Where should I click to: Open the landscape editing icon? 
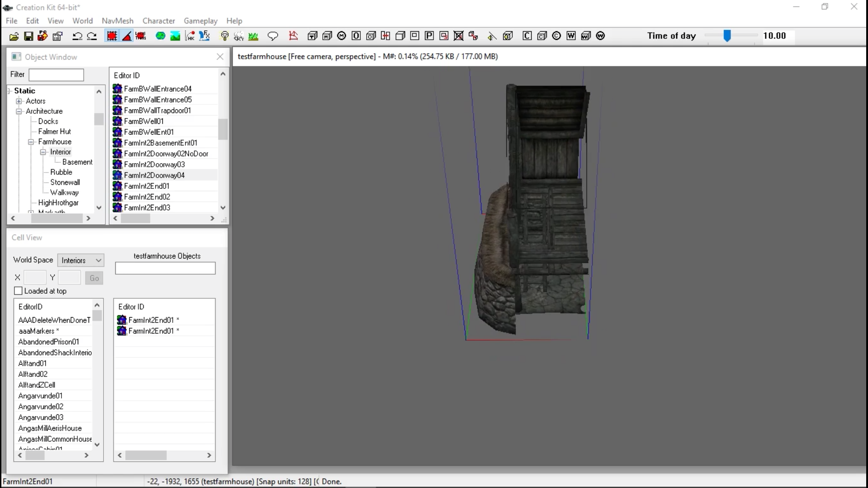[x=175, y=36]
